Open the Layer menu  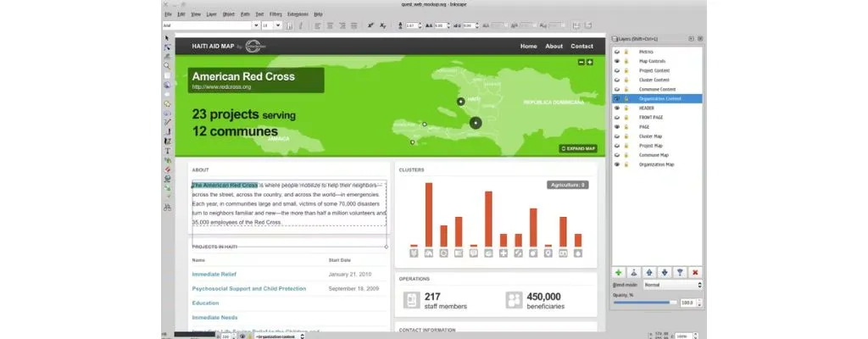[211, 14]
